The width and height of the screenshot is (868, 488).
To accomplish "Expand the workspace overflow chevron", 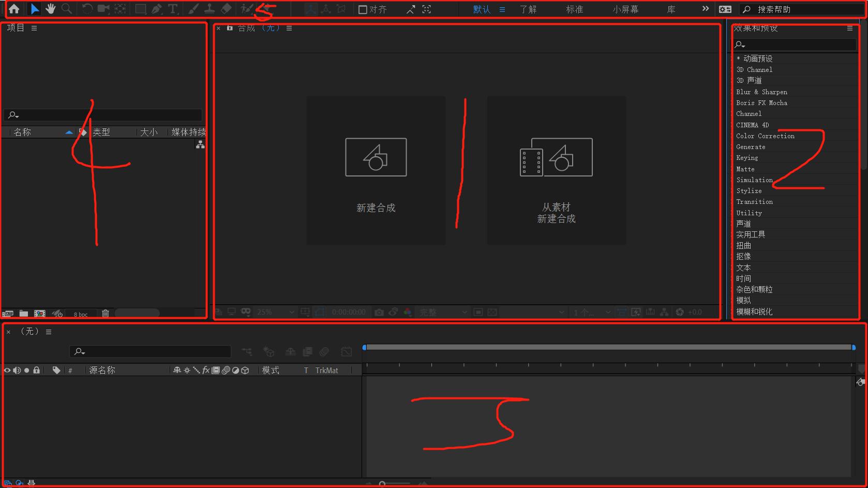I will pyautogui.click(x=706, y=9).
